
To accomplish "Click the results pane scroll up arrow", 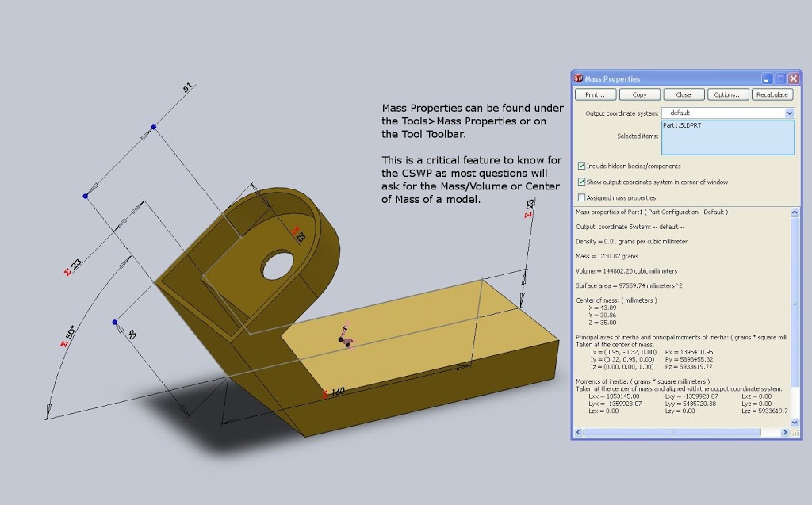I will 795,212.
